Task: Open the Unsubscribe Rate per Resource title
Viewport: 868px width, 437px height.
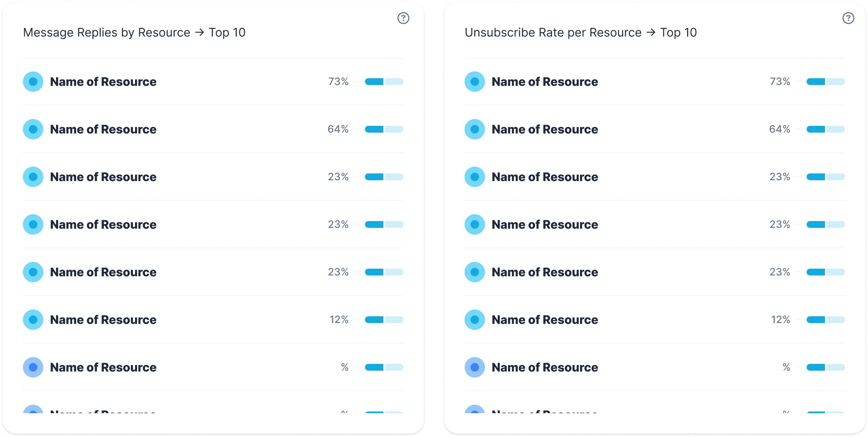Action: (553, 33)
